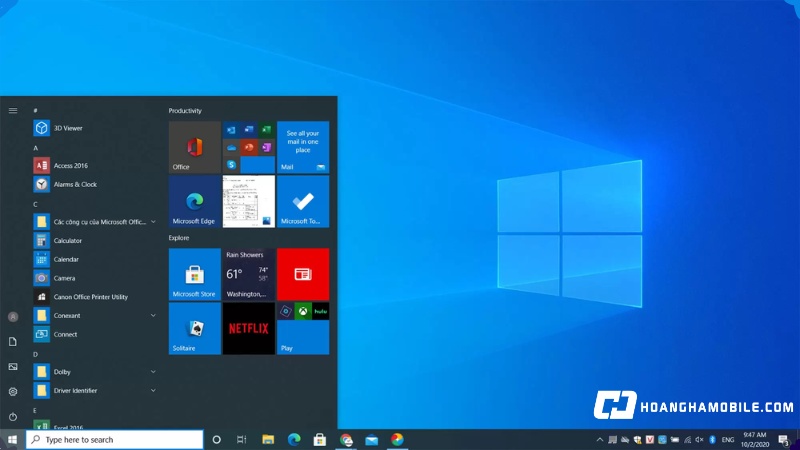Open File Explorer from the taskbar
The height and width of the screenshot is (450, 800).
[x=268, y=439]
